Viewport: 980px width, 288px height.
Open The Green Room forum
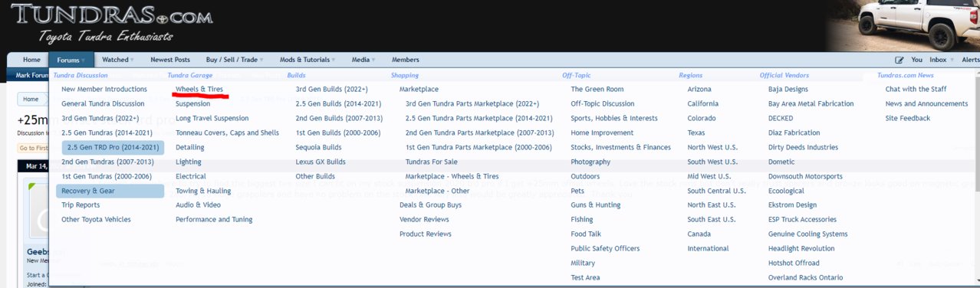coord(597,89)
